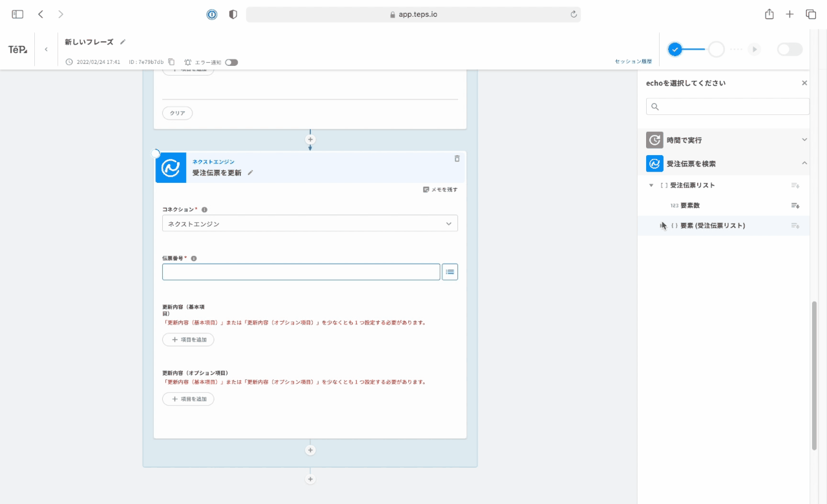827x504 pixels.
Task: Click pencil icon beside 新しいフレーズ title
Action: [x=123, y=42]
